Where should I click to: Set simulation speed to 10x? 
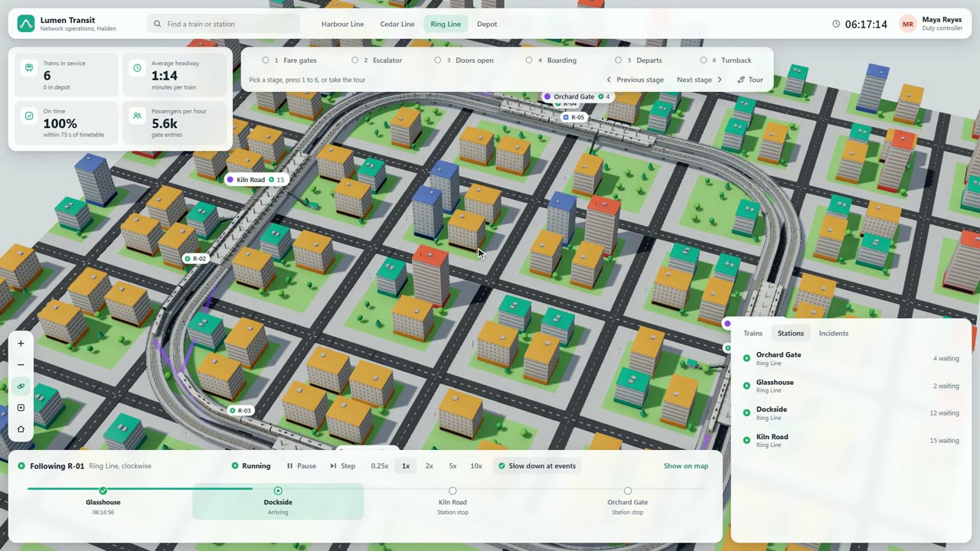476,466
